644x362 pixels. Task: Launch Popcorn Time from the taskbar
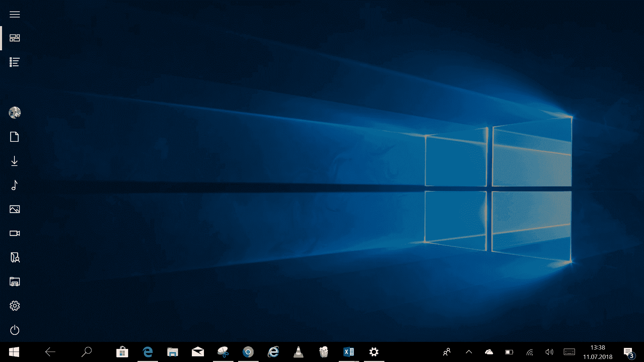click(323, 352)
